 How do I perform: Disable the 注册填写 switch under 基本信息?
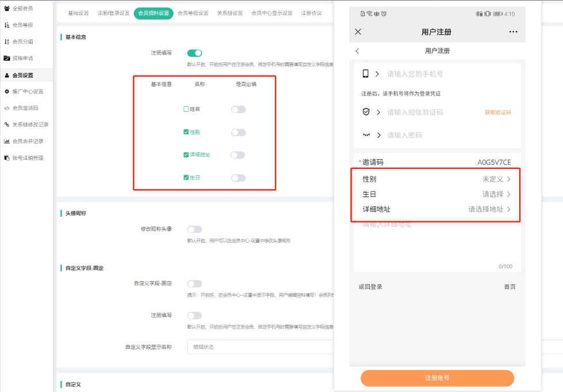point(195,53)
